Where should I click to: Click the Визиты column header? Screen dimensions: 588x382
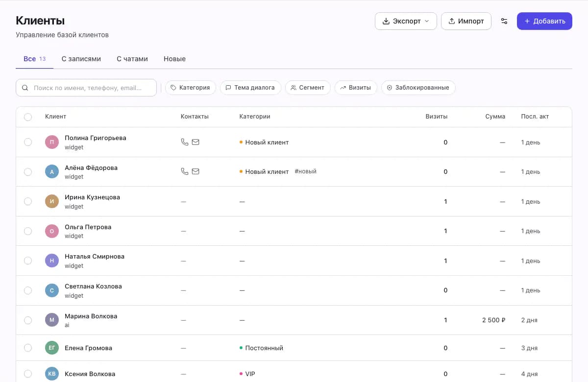[x=436, y=117]
